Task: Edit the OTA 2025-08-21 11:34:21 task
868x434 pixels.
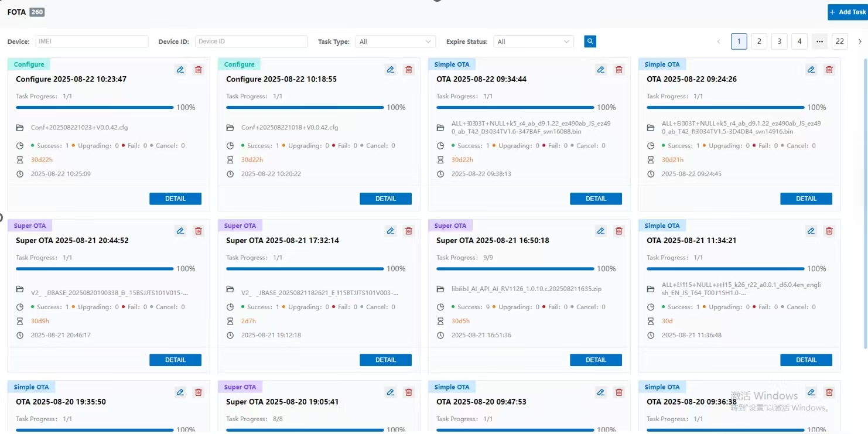Action: 811,231
